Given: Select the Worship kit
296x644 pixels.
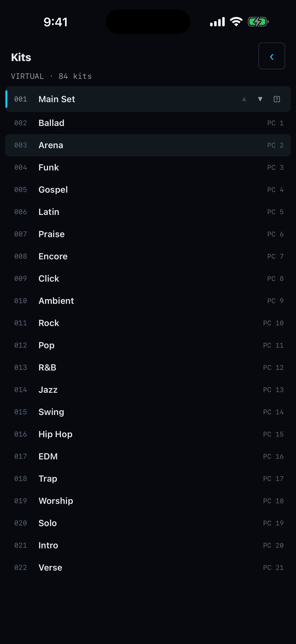Looking at the screenshot, I should point(148,501).
